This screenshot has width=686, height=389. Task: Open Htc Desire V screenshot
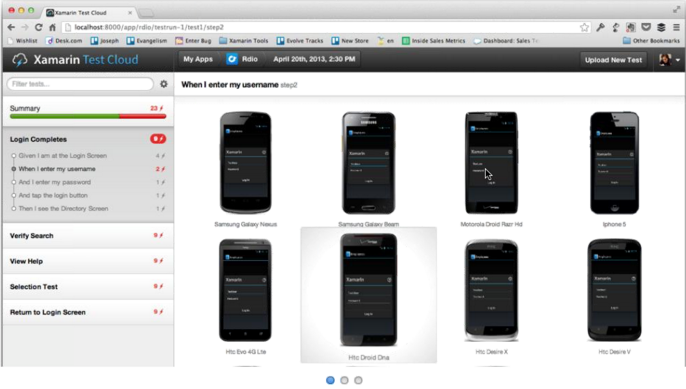(614, 290)
